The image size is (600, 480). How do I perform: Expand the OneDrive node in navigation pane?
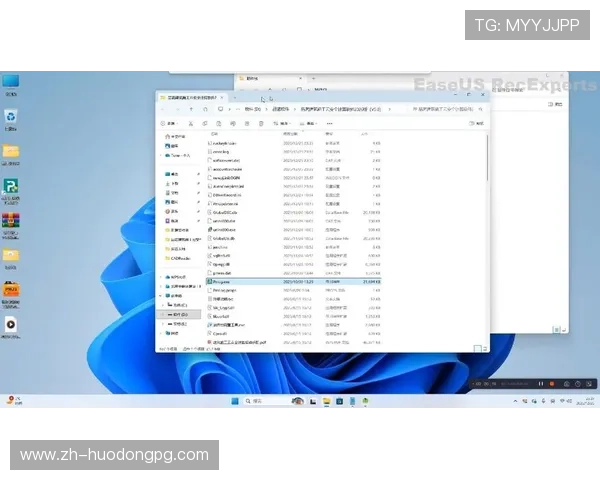point(161,156)
